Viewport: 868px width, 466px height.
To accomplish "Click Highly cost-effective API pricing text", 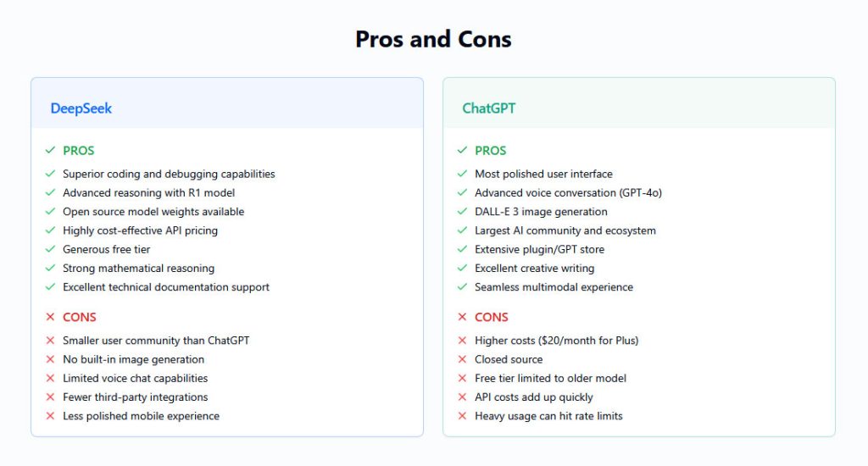I will (x=140, y=230).
